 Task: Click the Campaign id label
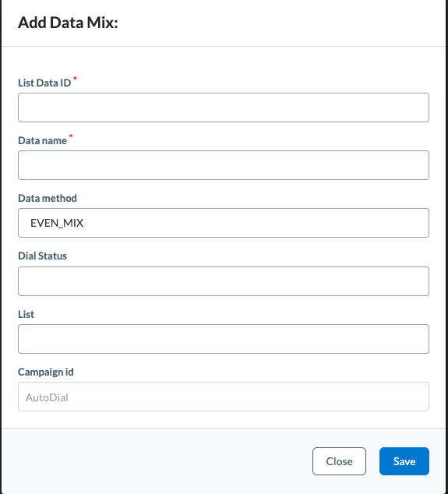coord(46,372)
